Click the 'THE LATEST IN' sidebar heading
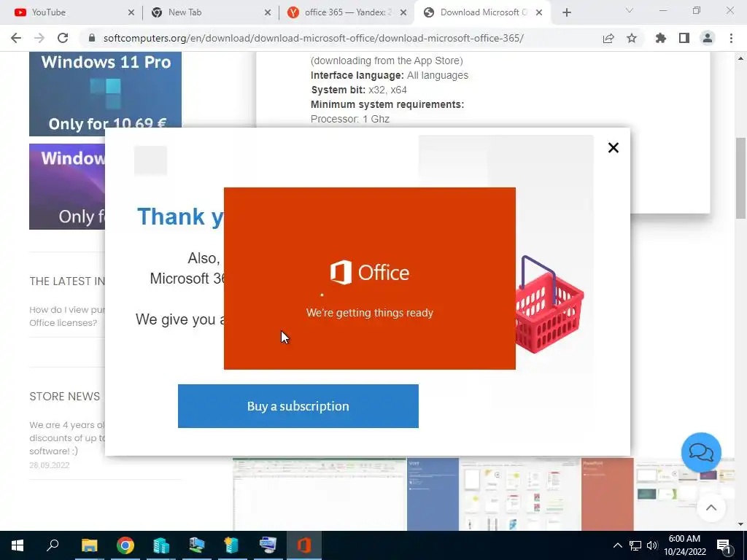The height and width of the screenshot is (560, 747). (67, 281)
